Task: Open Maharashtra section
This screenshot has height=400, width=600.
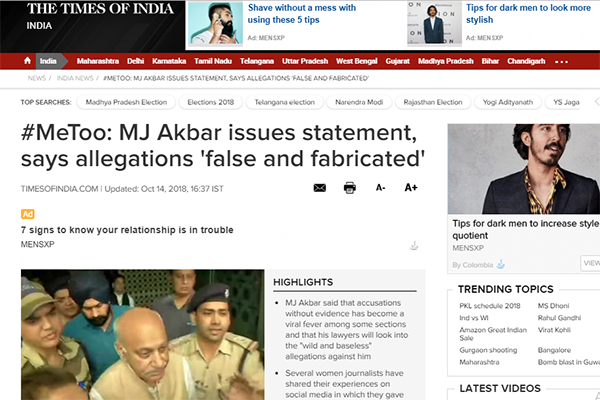Action: pos(98,61)
